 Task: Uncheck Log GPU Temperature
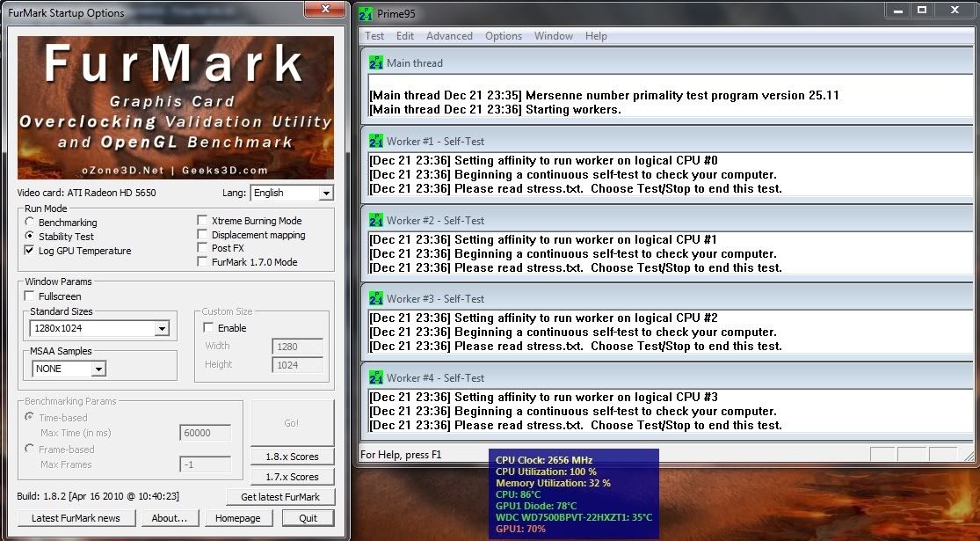tap(31, 251)
